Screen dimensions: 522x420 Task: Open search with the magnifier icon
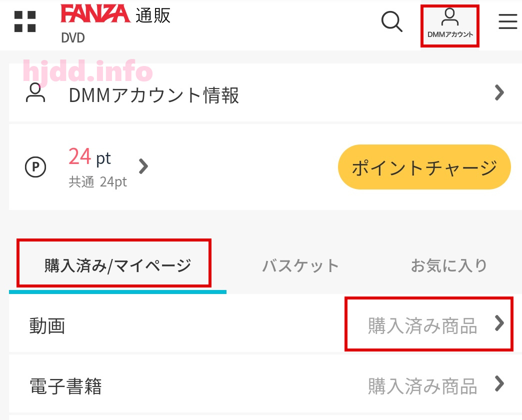(x=391, y=21)
